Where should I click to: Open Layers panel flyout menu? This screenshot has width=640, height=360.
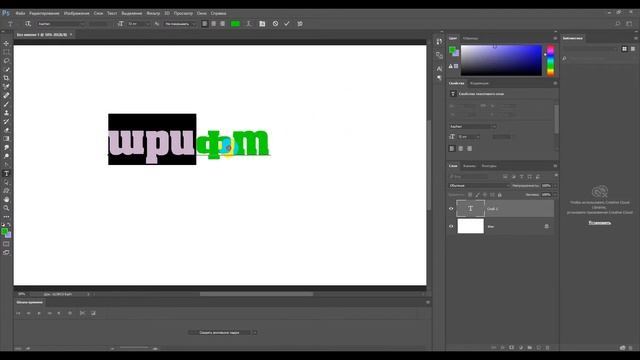pos(555,166)
